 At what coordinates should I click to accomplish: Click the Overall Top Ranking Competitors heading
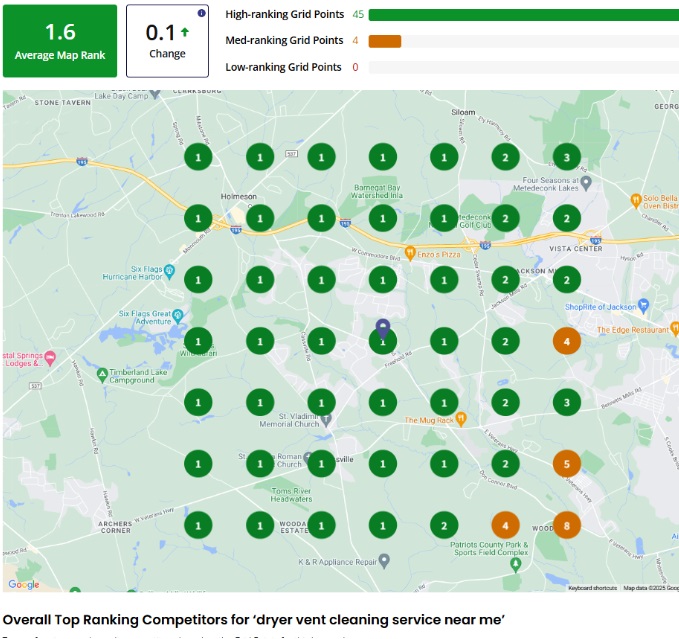point(254,620)
